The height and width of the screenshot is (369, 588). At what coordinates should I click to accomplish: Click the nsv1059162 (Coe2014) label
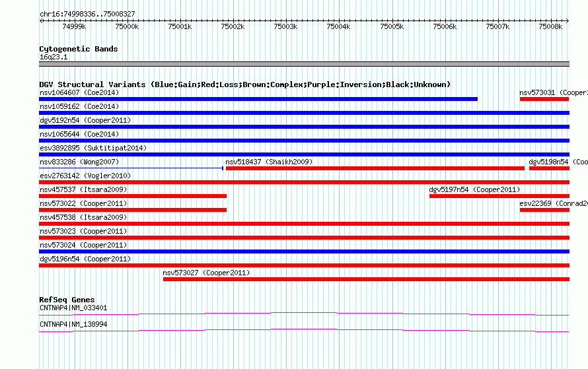[79, 106]
